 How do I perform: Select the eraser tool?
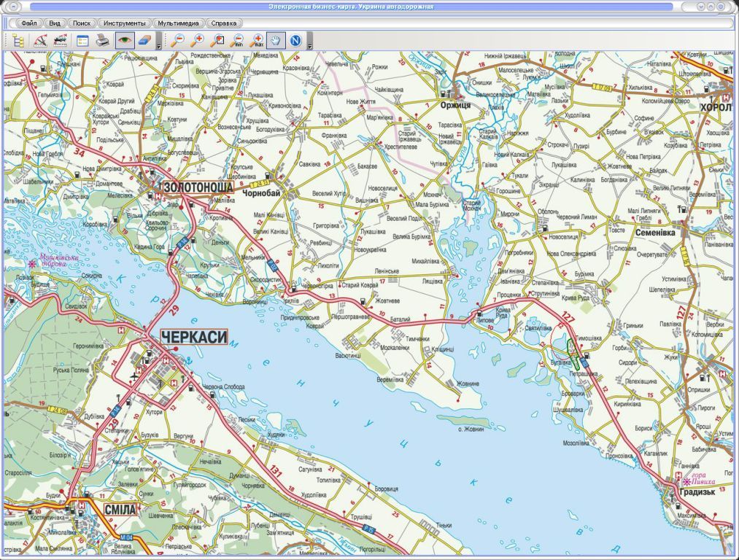coord(145,41)
